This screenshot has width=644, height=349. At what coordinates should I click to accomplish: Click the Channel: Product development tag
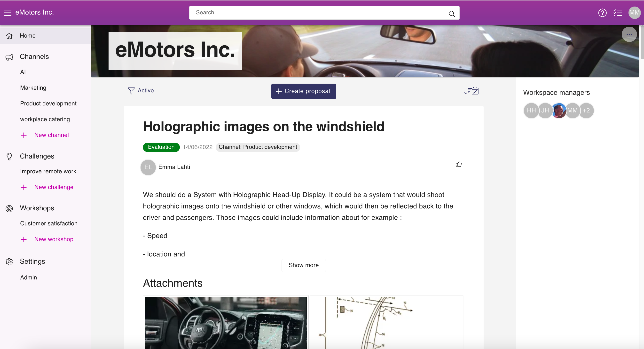(x=258, y=147)
